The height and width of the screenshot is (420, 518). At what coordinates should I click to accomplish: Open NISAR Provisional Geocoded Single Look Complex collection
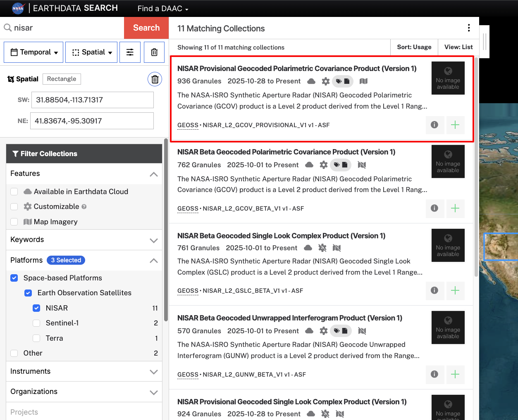(x=292, y=402)
